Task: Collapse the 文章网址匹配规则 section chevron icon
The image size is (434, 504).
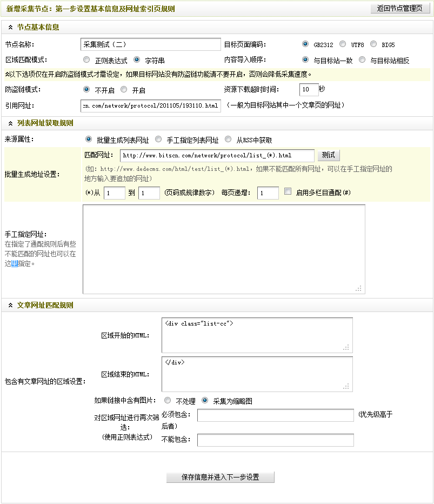Action: (10, 306)
